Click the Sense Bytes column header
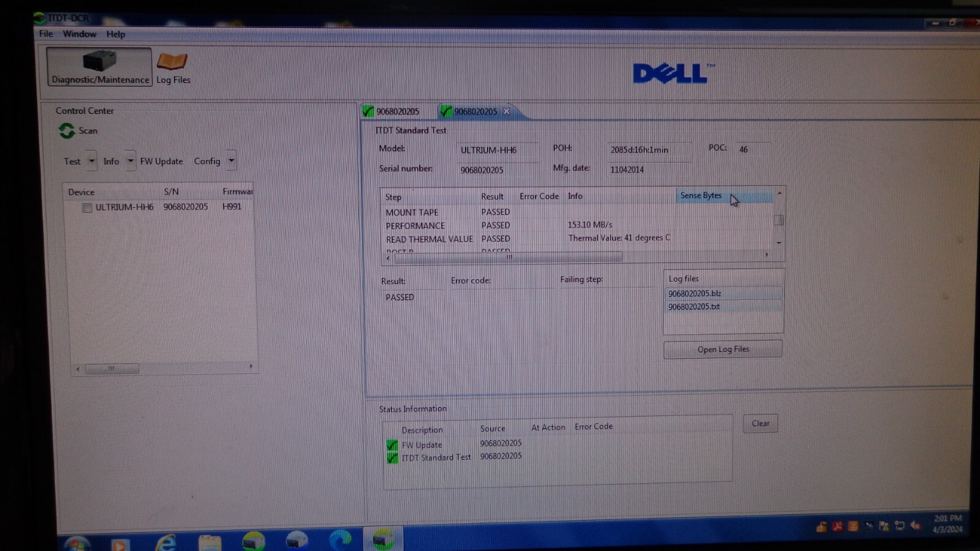The height and width of the screenshot is (551, 980). coord(724,196)
